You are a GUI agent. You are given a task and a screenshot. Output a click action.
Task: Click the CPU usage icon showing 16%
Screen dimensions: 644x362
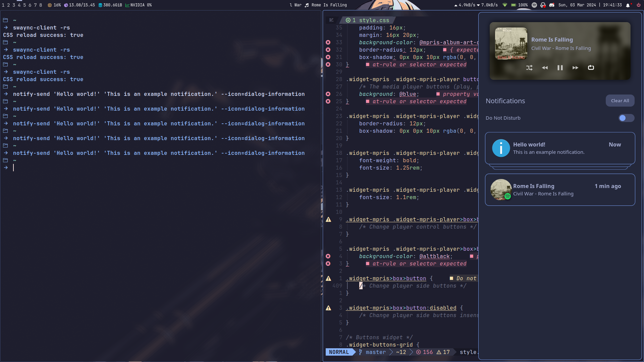pos(50,5)
